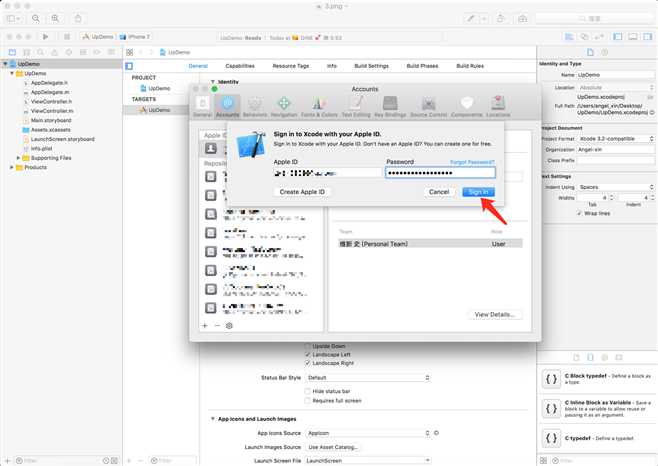
Task: Open the Components preferences pane
Action: [467, 106]
